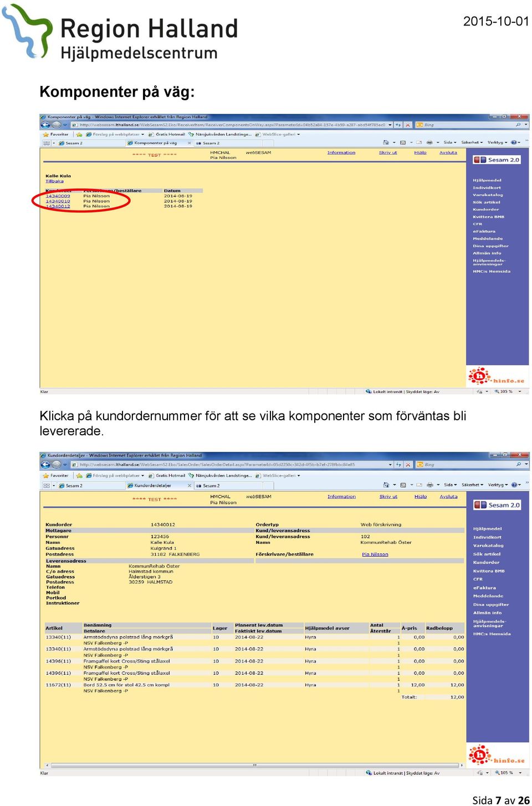Image resolution: width=532 pixels, height=806 pixels.
Task: Click the Tillbaka link under Kalle Kula
Action: click(x=54, y=181)
